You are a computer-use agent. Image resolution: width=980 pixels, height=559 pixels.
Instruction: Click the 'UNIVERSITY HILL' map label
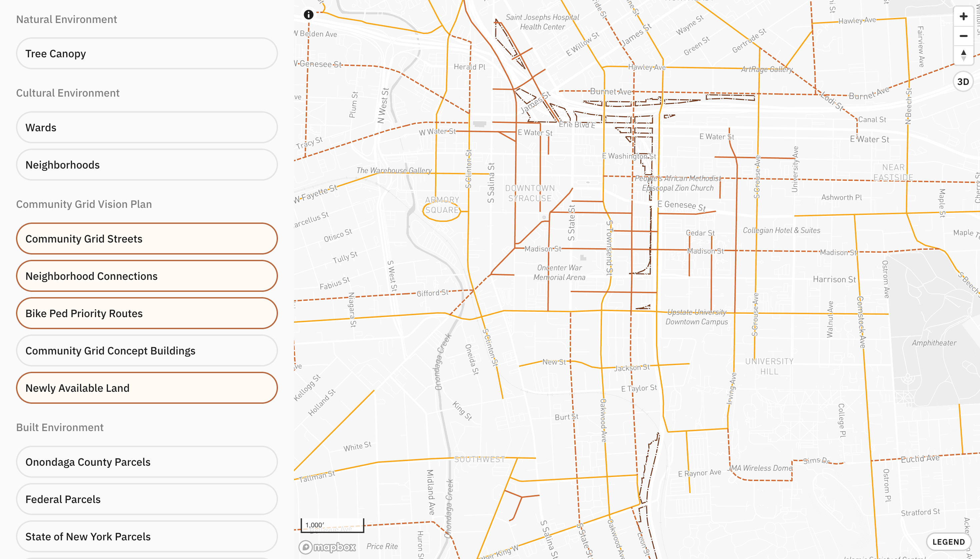click(769, 366)
